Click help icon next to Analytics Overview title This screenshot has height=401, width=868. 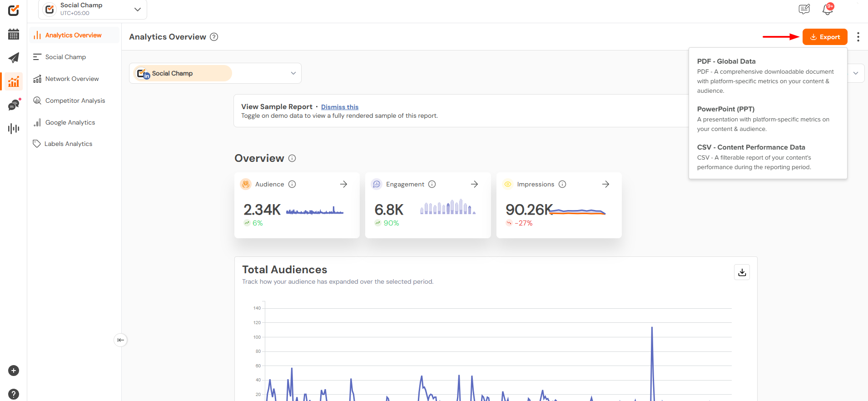(x=214, y=37)
